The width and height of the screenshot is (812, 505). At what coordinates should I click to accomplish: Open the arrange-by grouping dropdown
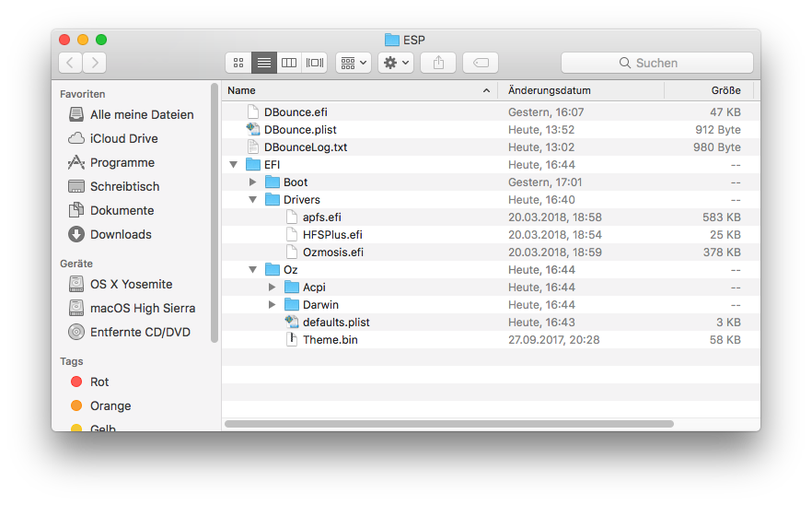354,63
